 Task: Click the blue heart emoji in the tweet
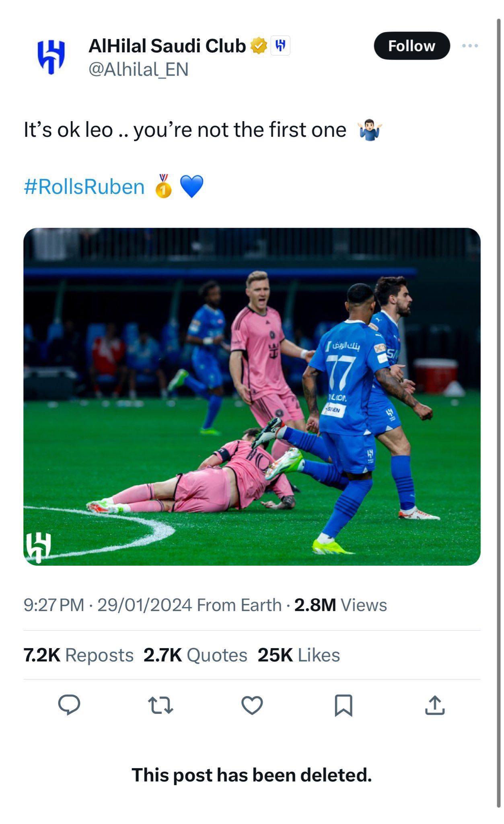(194, 185)
